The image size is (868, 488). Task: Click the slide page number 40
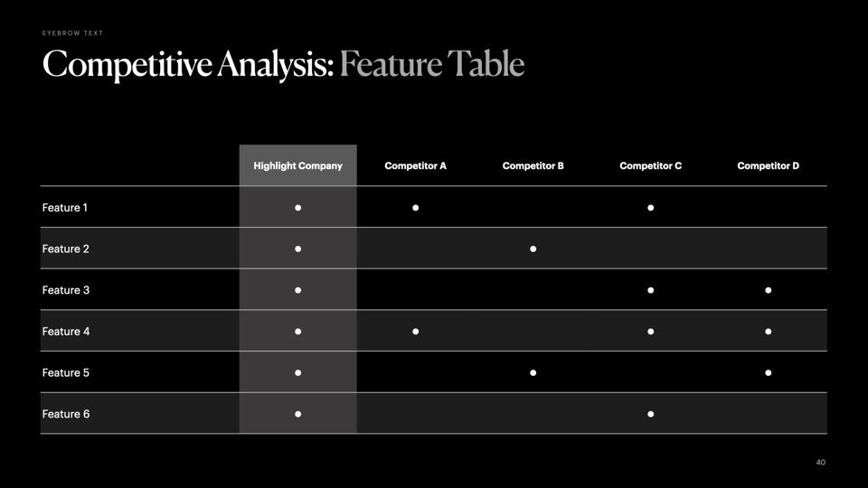click(x=820, y=463)
